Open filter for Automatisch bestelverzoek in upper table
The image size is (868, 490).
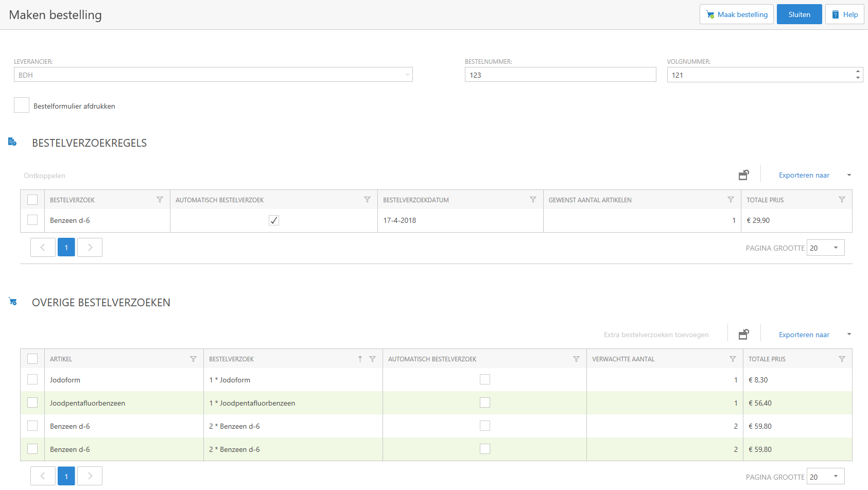[x=367, y=200]
